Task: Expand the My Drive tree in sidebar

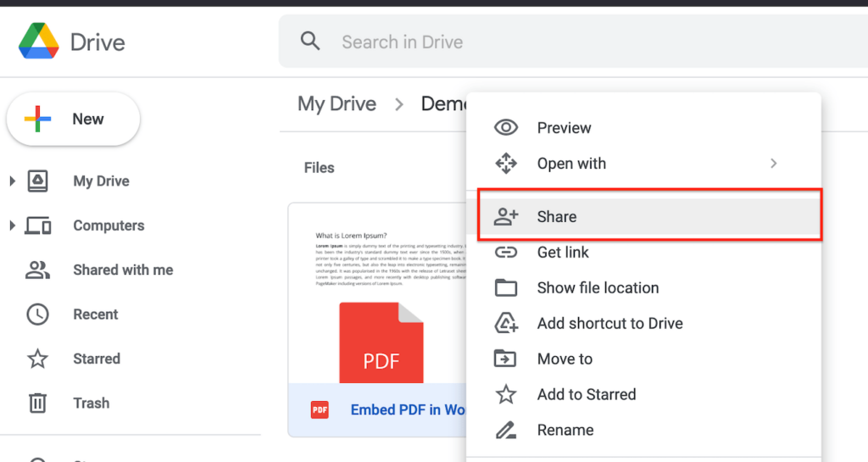Action: coord(12,181)
